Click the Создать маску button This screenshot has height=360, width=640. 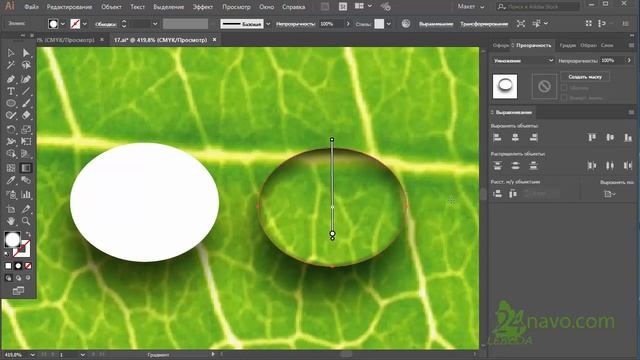pos(585,77)
